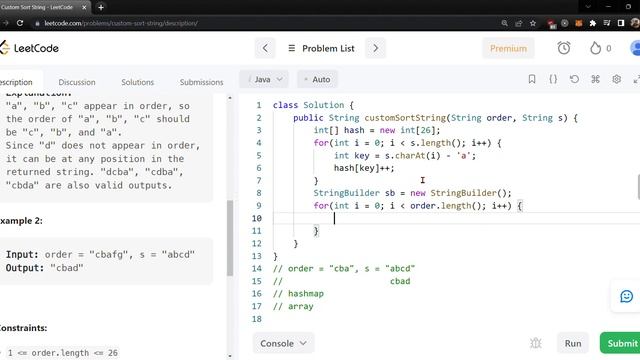
Task: Open editor settings gear icon
Action: 616,79
